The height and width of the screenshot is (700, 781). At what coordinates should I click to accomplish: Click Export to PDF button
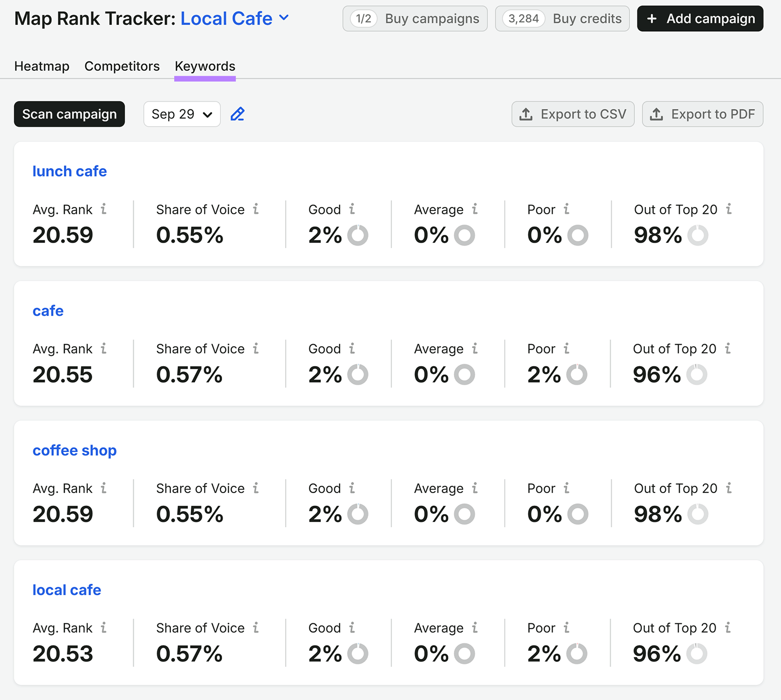tap(703, 114)
